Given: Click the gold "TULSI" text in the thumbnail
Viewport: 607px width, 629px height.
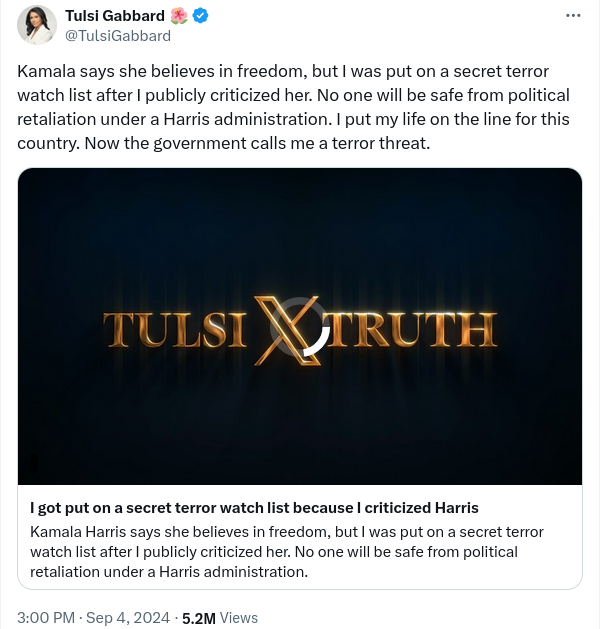Looking at the screenshot, I should tap(175, 330).
